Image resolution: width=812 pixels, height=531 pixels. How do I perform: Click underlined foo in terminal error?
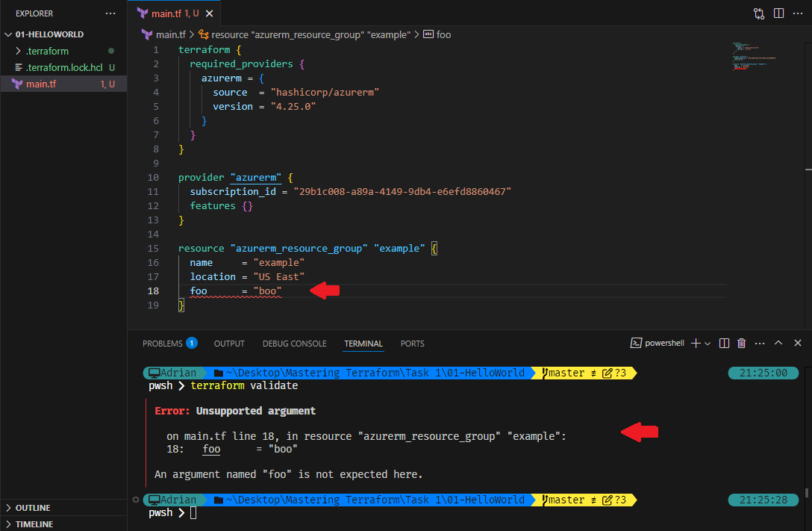coord(211,449)
